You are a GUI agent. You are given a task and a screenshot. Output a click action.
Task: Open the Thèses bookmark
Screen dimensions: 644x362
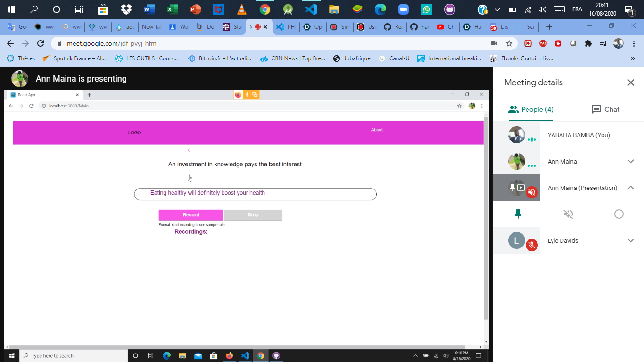pos(21,58)
